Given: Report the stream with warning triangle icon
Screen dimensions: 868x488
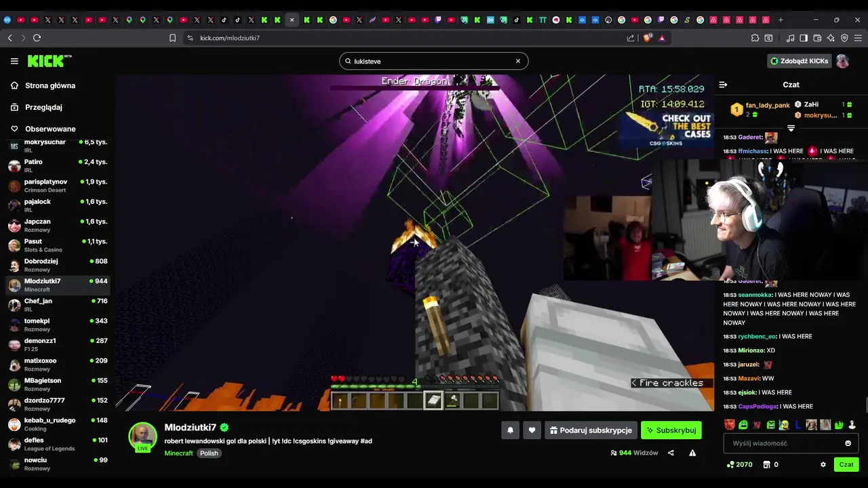Looking at the screenshot, I should pos(692,453).
